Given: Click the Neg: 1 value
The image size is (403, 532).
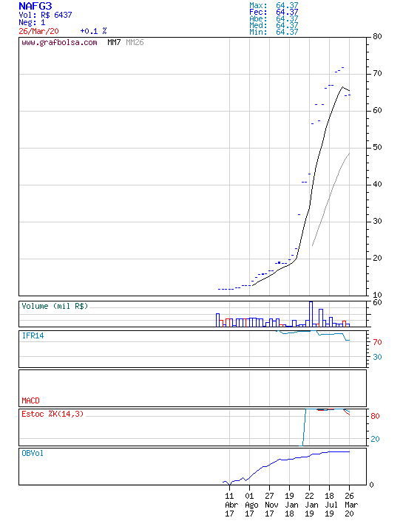Looking at the screenshot, I should [32, 23].
